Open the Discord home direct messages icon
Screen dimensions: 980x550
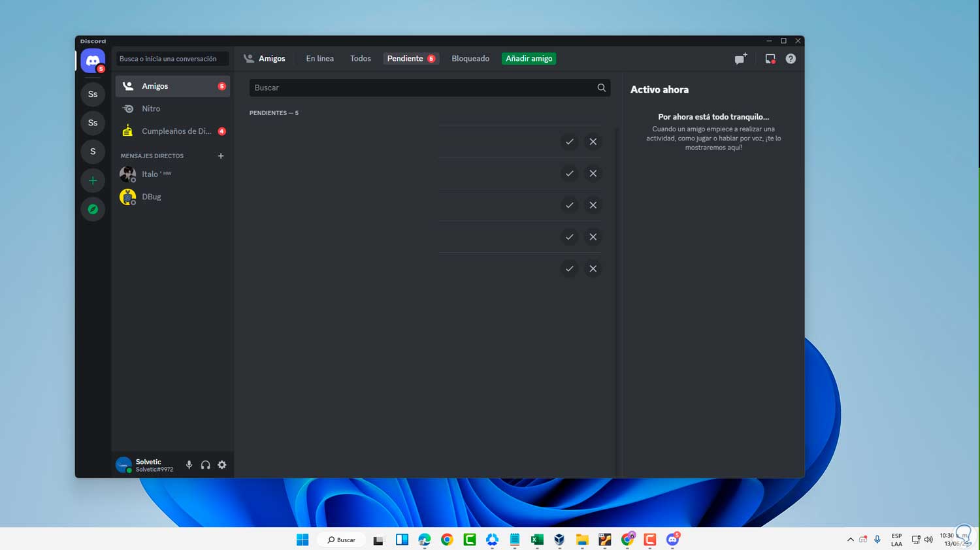tap(93, 61)
